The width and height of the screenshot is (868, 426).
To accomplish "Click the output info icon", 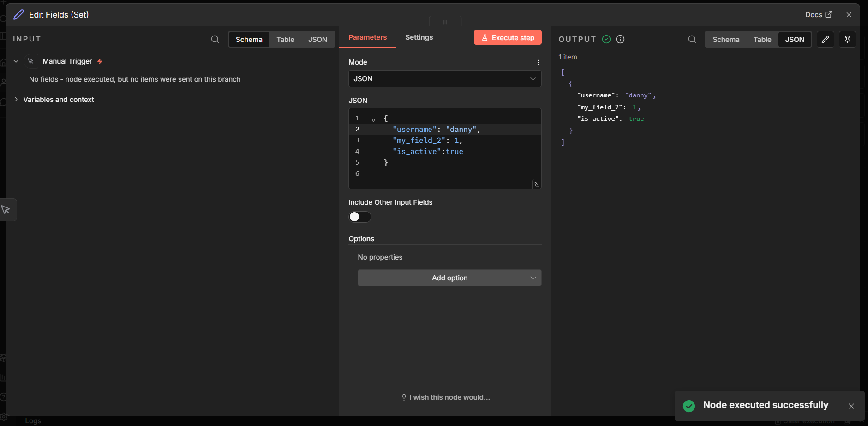I will (x=620, y=39).
